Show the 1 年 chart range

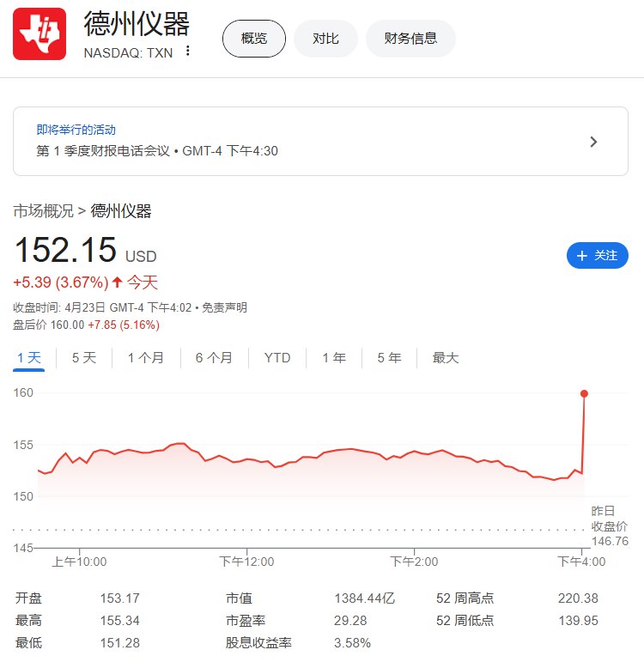(334, 357)
